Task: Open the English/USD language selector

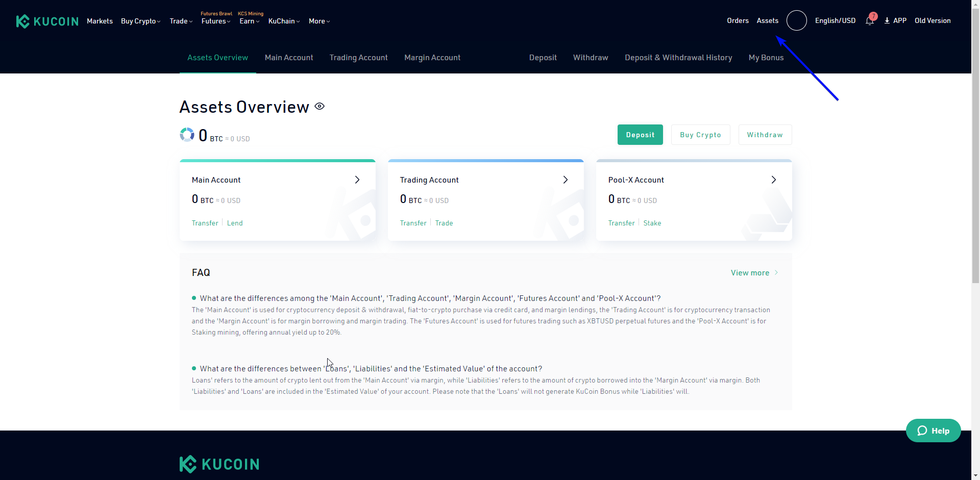Action: point(835,21)
